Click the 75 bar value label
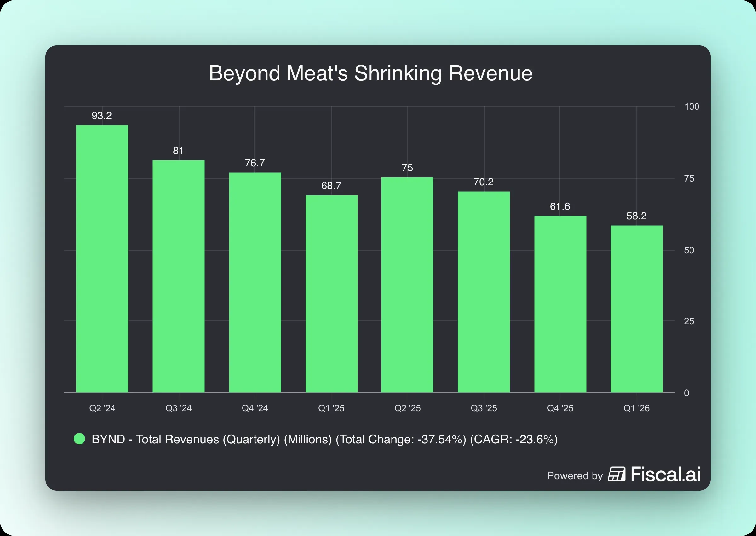756x536 pixels. [407, 168]
